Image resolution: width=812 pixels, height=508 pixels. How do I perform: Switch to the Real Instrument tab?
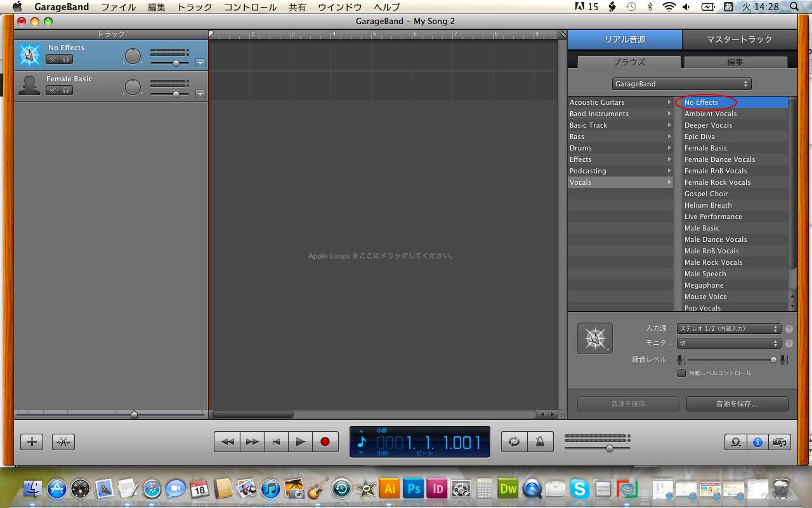625,39
